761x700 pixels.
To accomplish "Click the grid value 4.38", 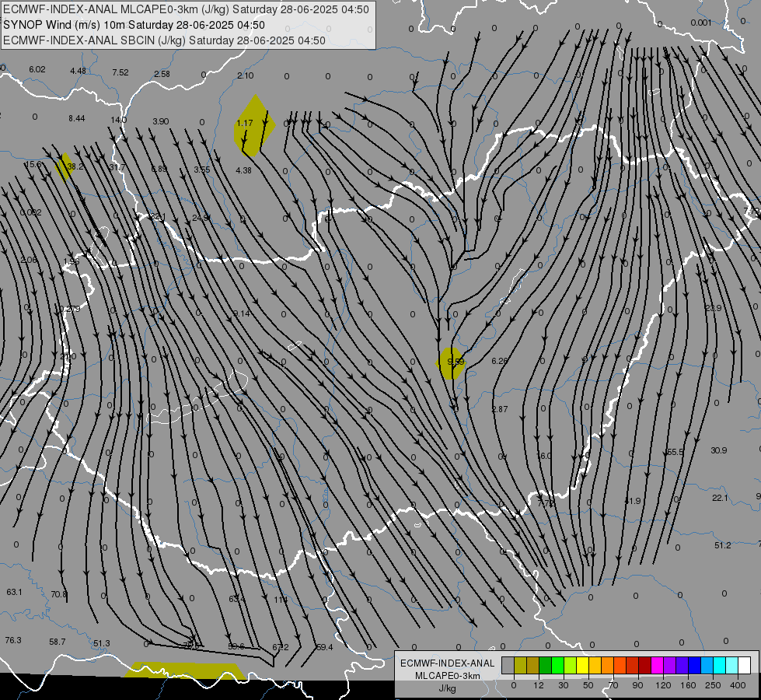I will click(x=243, y=170).
